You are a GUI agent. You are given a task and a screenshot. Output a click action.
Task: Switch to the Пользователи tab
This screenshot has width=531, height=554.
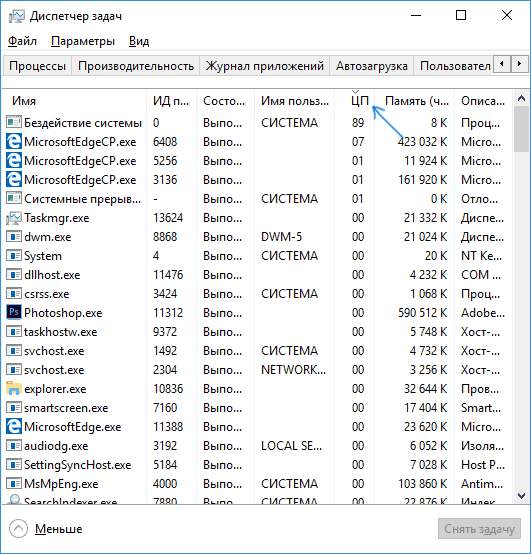click(x=453, y=66)
